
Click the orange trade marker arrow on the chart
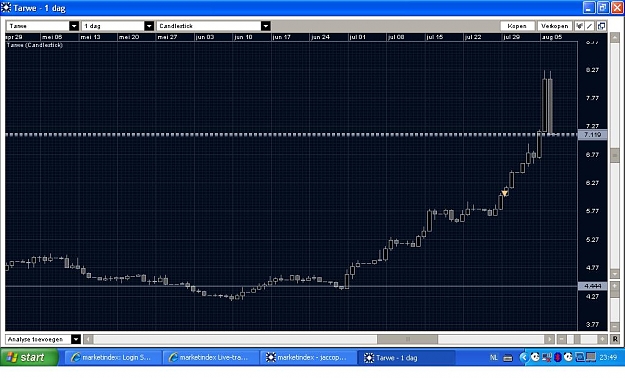505,193
